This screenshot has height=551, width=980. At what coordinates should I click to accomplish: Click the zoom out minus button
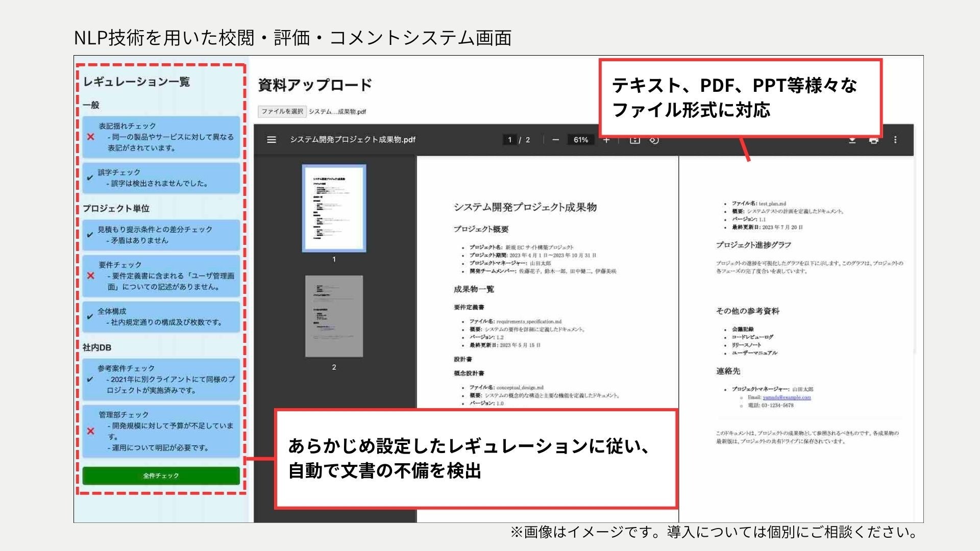click(556, 140)
